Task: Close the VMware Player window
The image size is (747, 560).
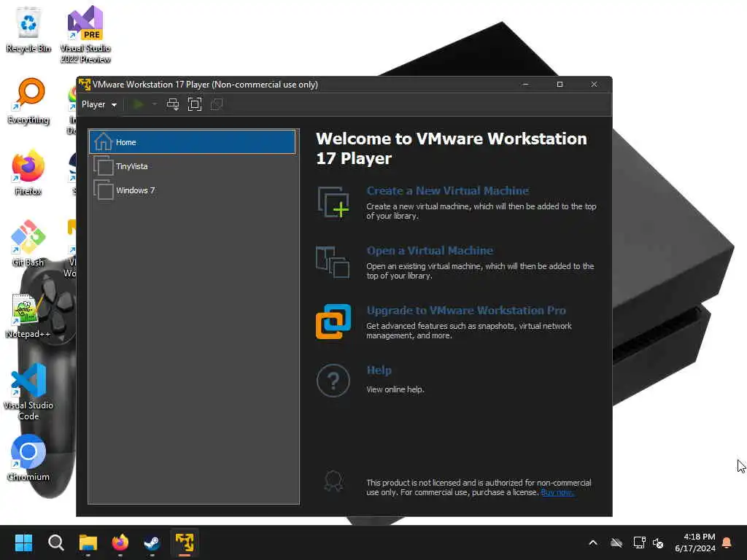Action: (594, 85)
